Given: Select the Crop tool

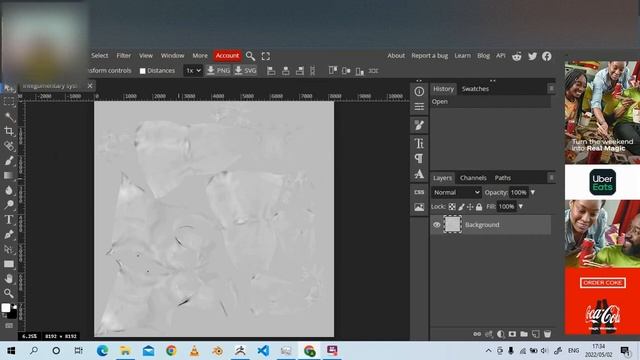Looking at the screenshot, I should click(x=9, y=131).
